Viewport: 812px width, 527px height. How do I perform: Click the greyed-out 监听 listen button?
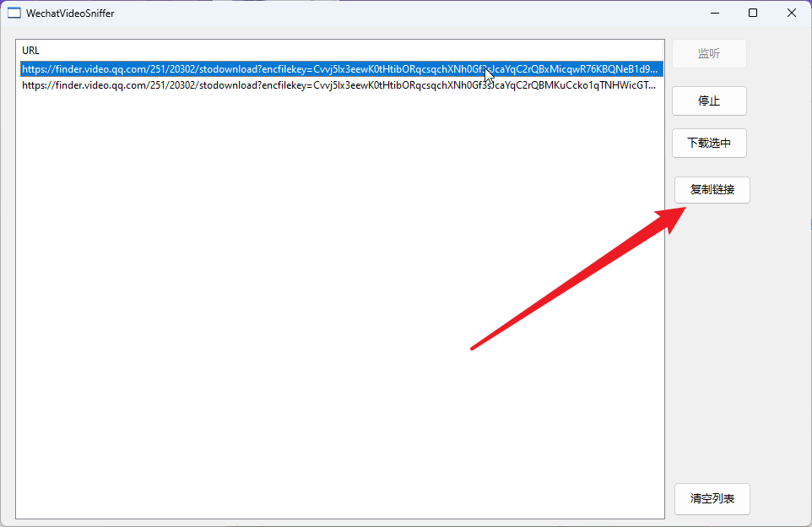pyautogui.click(x=709, y=53)
